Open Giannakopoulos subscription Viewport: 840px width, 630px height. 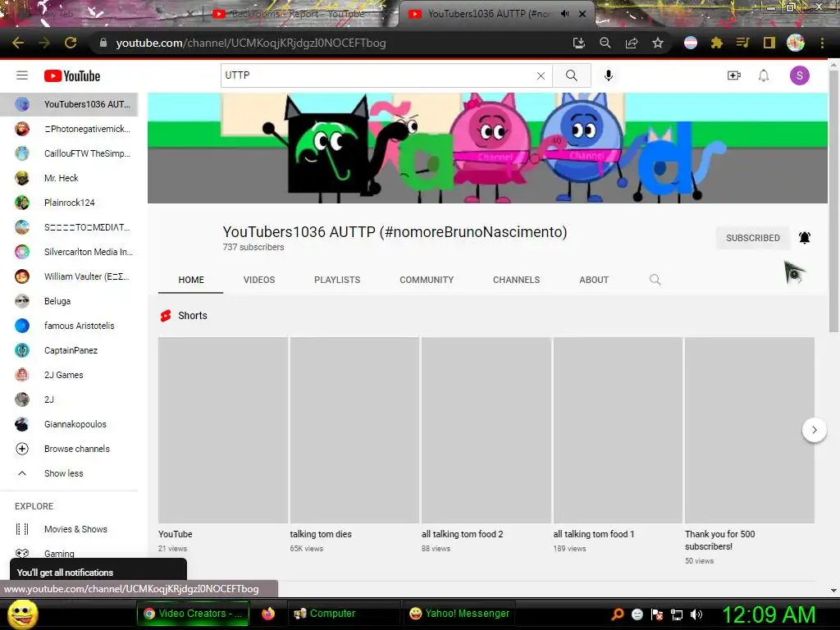tap(69, 424)
